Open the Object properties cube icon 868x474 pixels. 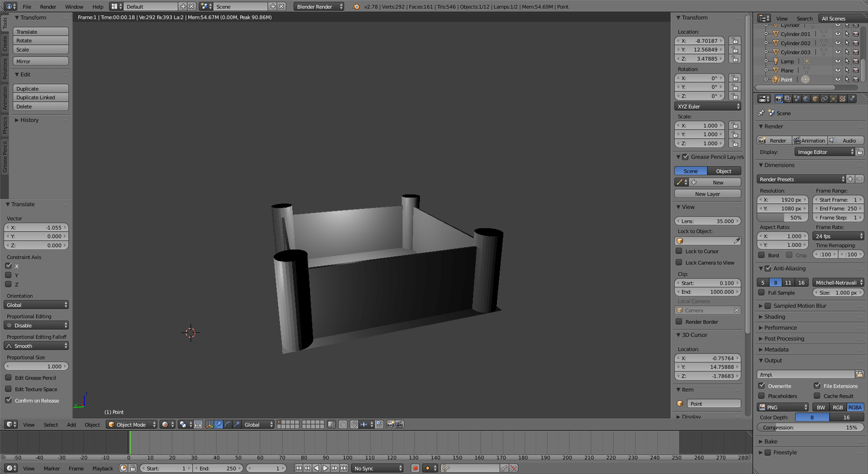[815, 99]
